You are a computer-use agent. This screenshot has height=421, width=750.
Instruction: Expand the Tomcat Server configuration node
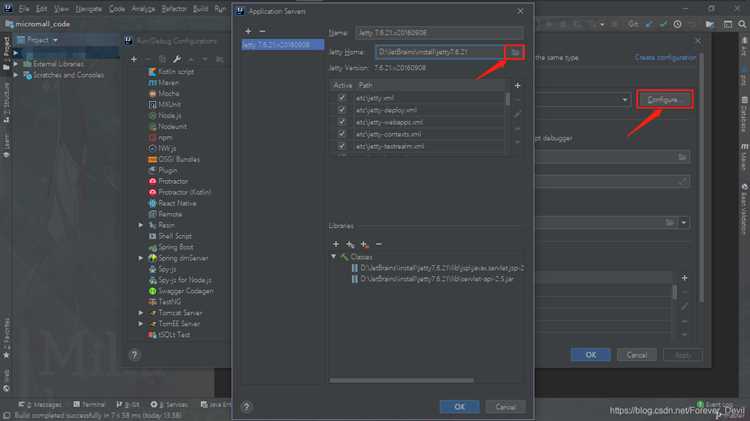(141, 313)
